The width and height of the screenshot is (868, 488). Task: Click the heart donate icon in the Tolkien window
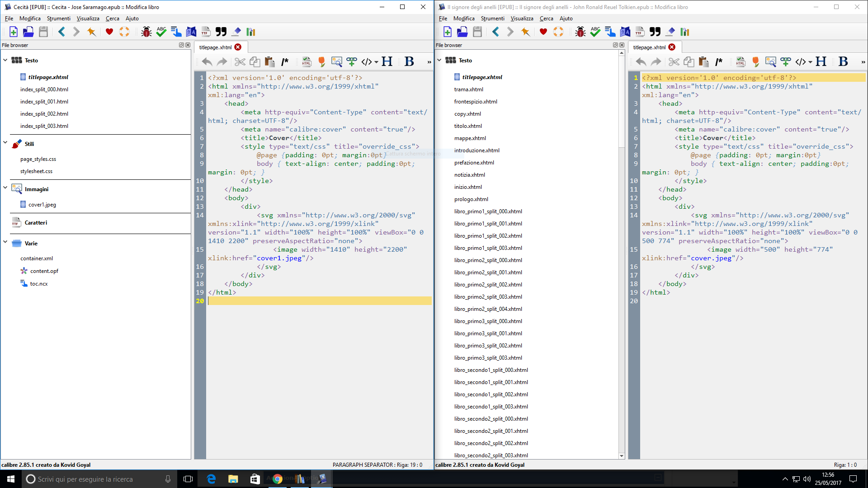click(x=543, y=32)
